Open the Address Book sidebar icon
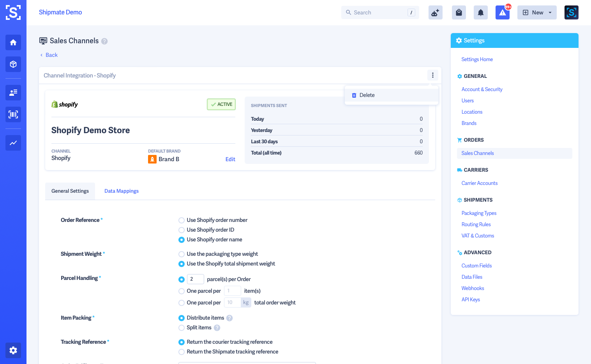The width and height of the screenshot is (591, 364). 13,93
